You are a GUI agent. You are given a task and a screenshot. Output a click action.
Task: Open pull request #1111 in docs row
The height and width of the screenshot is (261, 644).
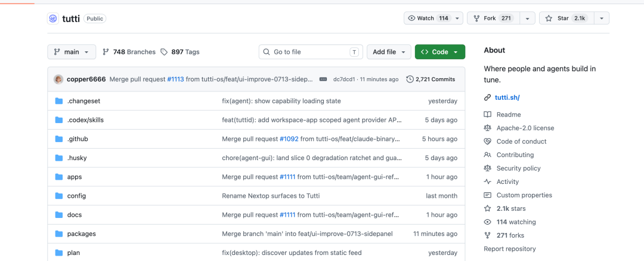pyautogui.click(x=287, y=215)
